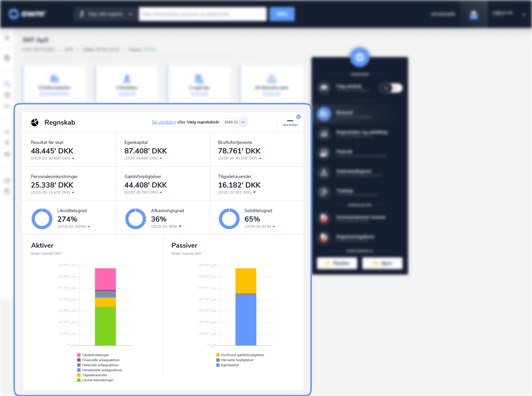The width and height of the screenshot is (532, 396).
Task: Click the pink bar segment in Aktiver chart
Action: click(x=105, y=279)
